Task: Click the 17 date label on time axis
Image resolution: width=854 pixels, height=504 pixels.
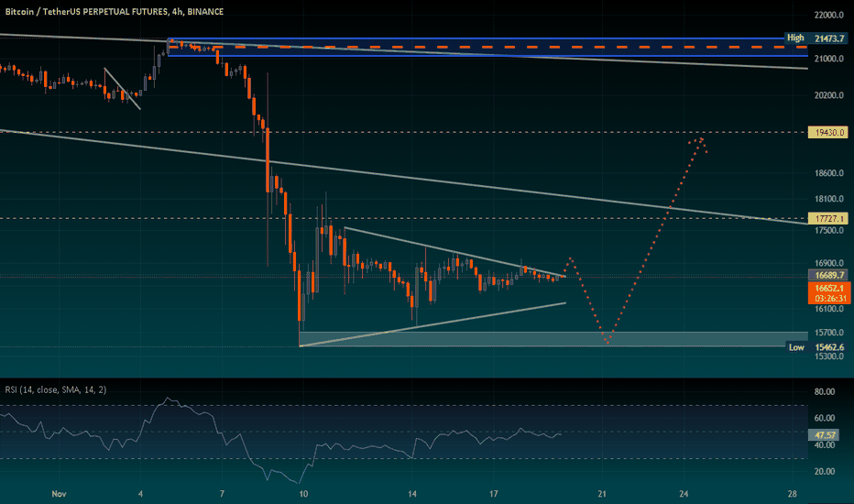Action: 494,494
